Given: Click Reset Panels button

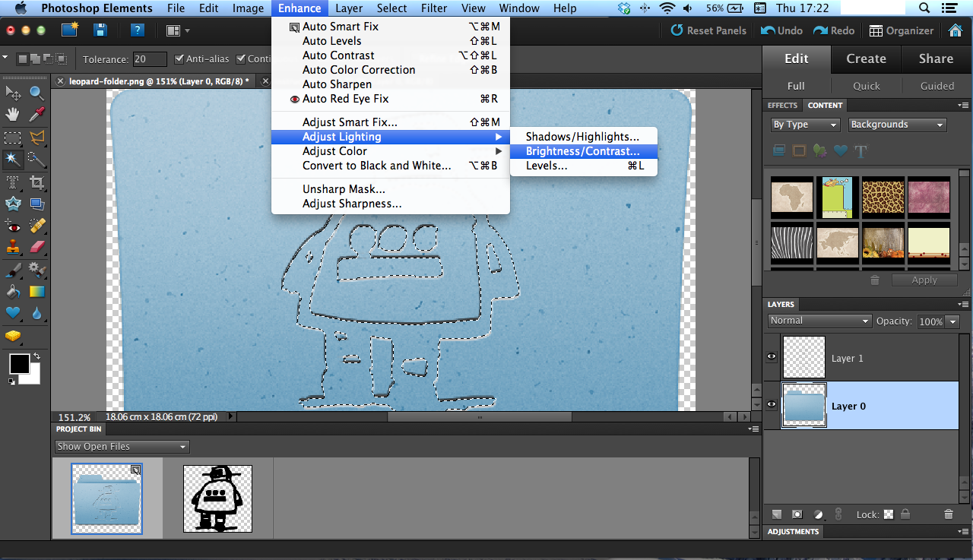Looking at the screenshot, I should 708,31.
